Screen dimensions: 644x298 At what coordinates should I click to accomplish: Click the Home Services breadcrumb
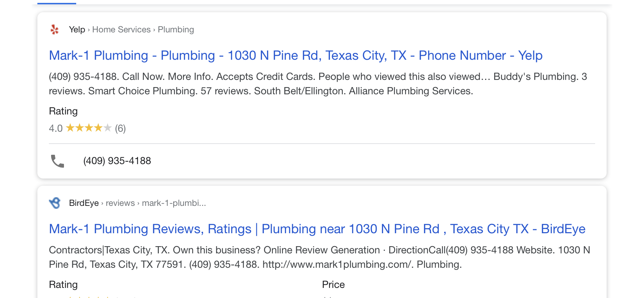coord(121,30)
